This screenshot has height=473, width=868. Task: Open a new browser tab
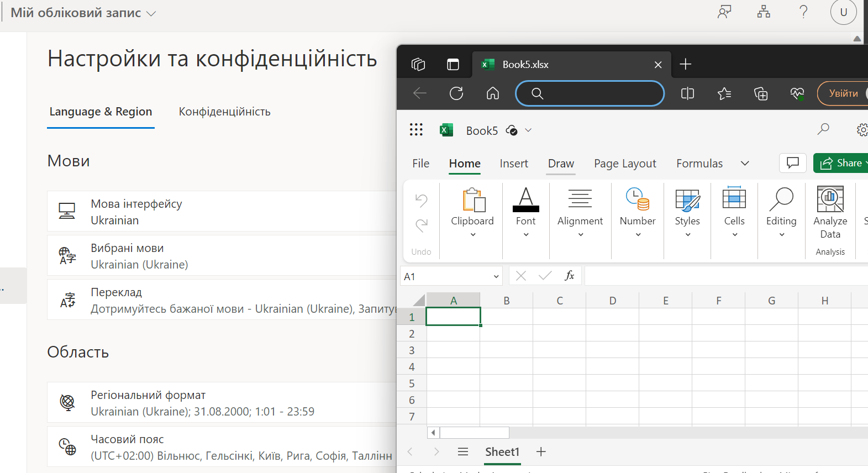click(686, 65)
